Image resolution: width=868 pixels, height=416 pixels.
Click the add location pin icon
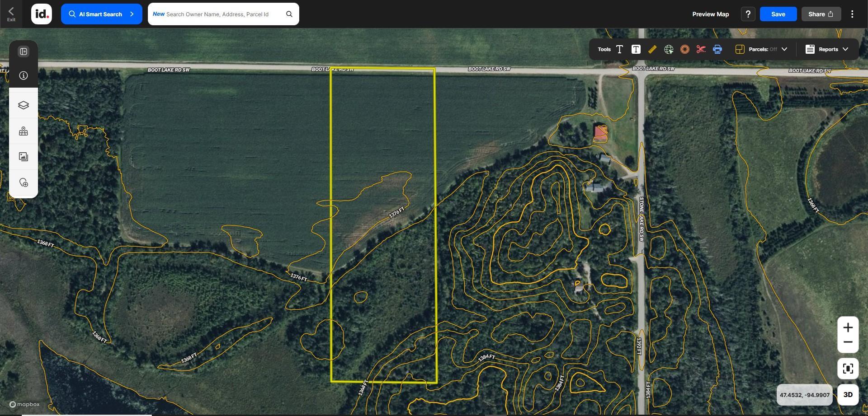pos(24,182)
